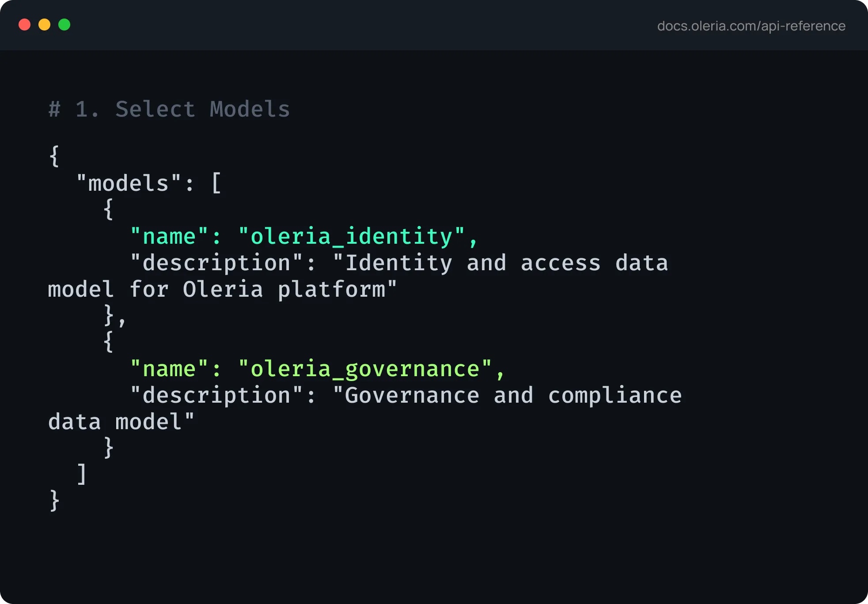
Task: Click the text 'model for Oleria platform'
Action: (x=216, y=290)
